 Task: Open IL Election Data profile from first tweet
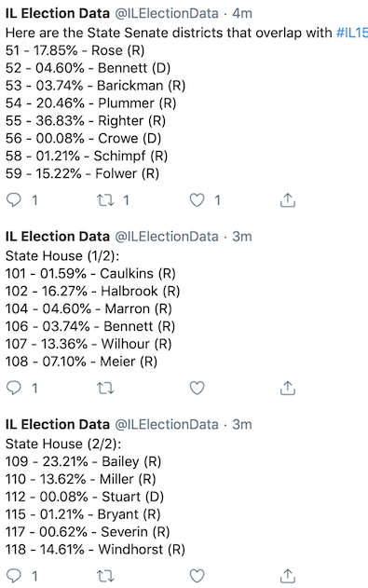(x=58, y=13)
